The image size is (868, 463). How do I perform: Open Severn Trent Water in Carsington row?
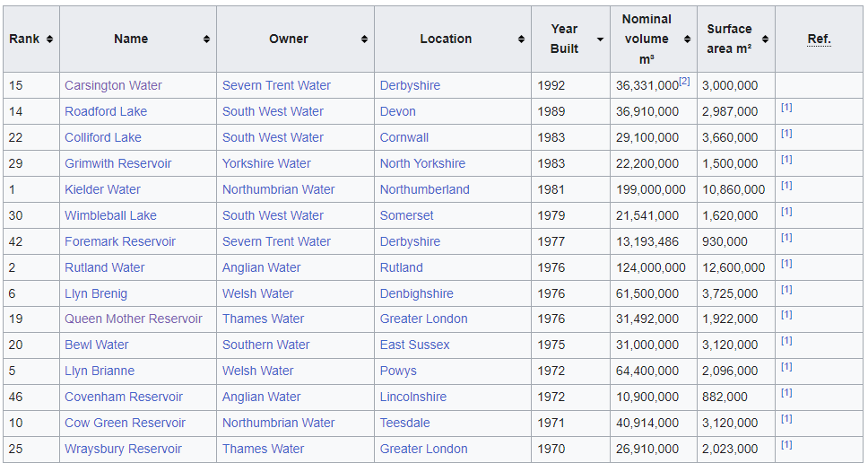click(276, 85)
